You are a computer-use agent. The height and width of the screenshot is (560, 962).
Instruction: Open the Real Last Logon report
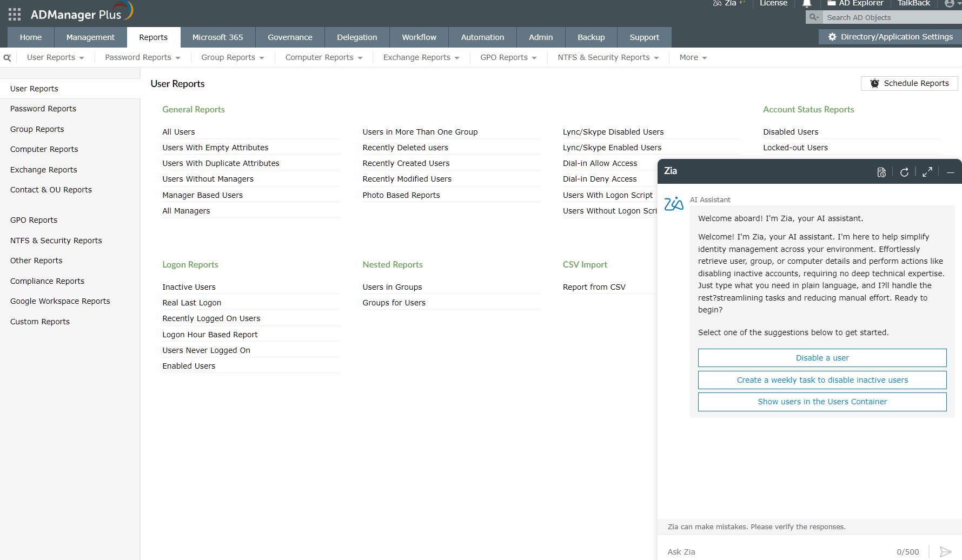point(192,303)
